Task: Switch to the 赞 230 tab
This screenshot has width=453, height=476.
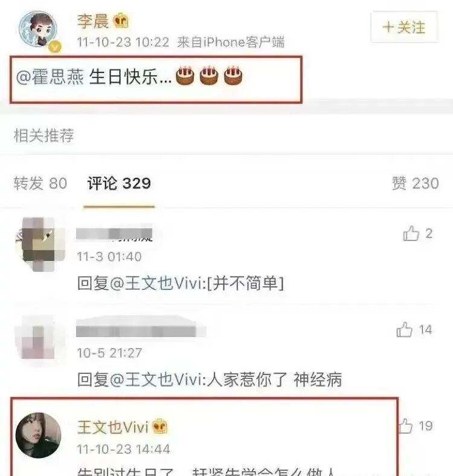Action: click(x=415, y=184)
